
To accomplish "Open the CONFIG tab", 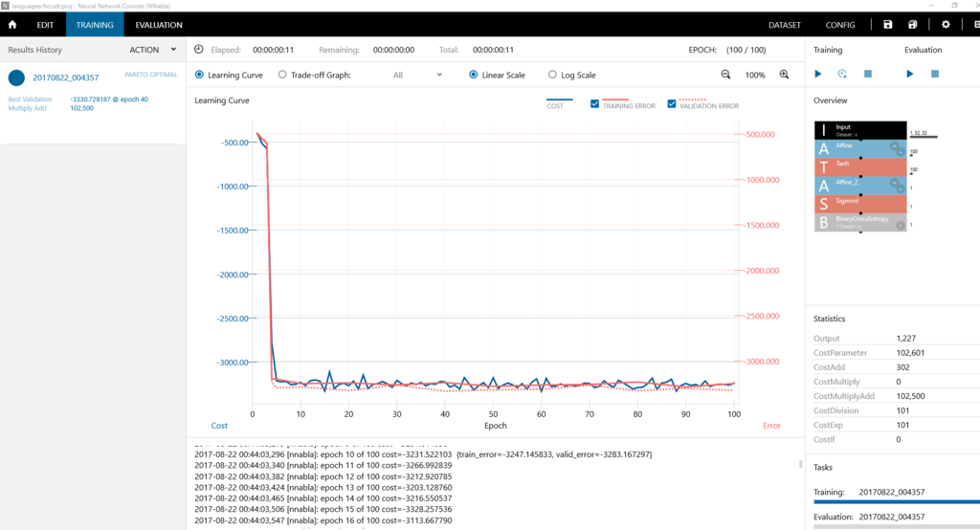I will coord(840,25).
